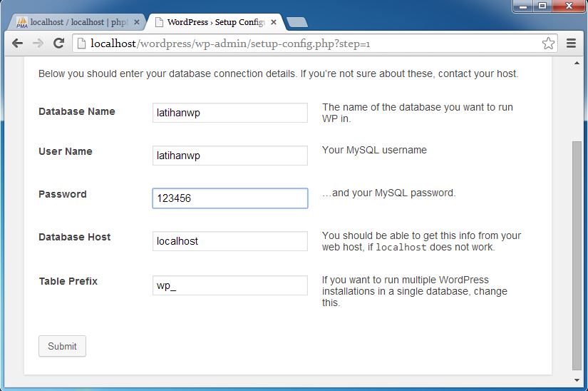Click the vertical scrollbar thumb
The height and width of the screenshot is (391, 588).
pos(577,255)
